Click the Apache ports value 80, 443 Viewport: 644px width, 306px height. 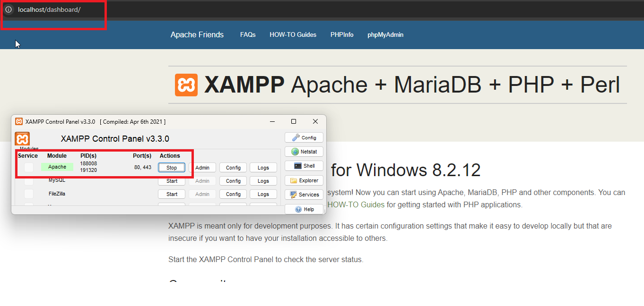tap(143, 167)
